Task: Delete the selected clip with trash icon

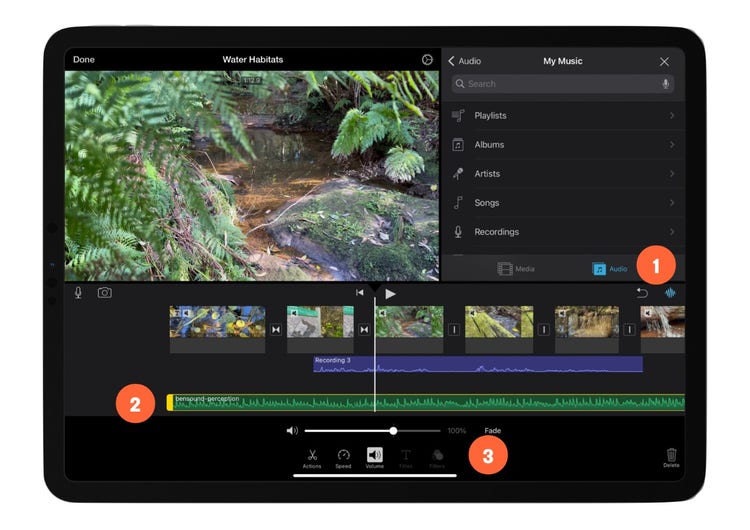Action: tap(671, 457)
